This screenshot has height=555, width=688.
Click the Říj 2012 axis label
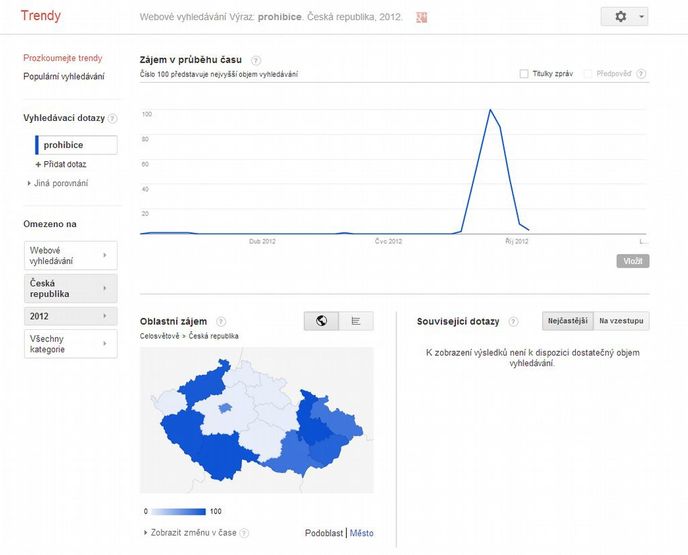pyautogui.click(x=516, y=241)
